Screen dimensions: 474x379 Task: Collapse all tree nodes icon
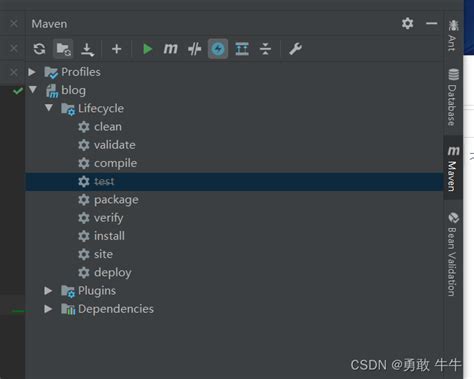pos(265,49)
